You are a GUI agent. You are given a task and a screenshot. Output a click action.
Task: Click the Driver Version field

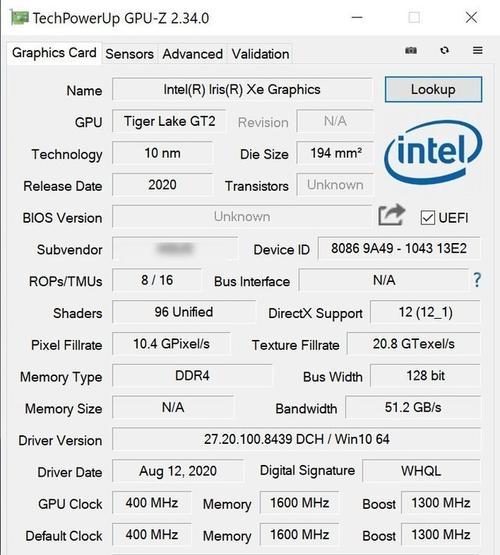click(297, 439)
